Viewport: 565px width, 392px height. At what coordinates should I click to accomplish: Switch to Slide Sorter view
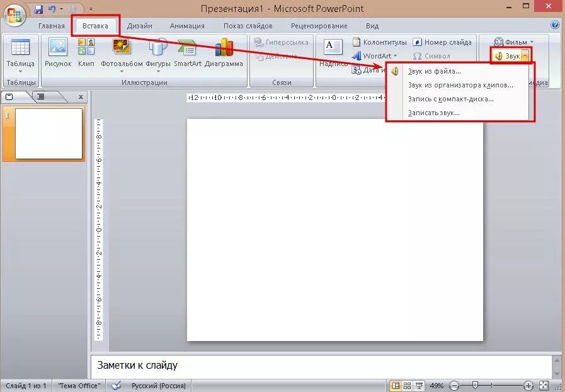click(x=407, y=386)
